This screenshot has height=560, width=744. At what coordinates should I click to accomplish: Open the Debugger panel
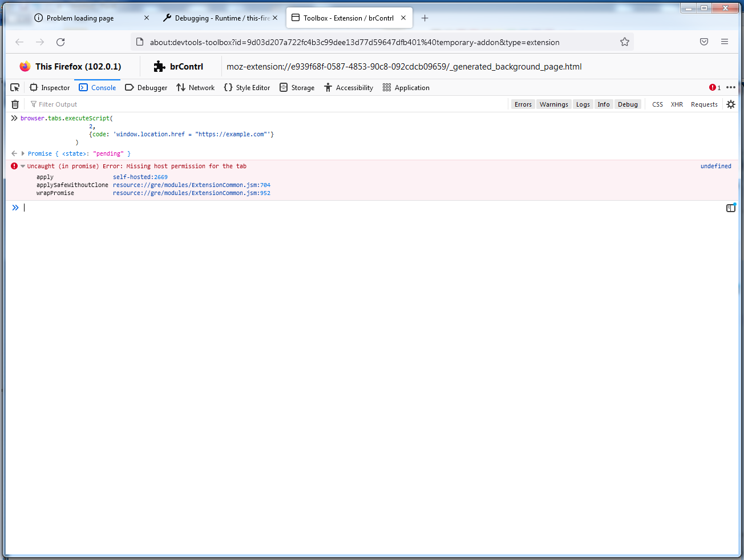pyautogui.click(x=146, y=87)
